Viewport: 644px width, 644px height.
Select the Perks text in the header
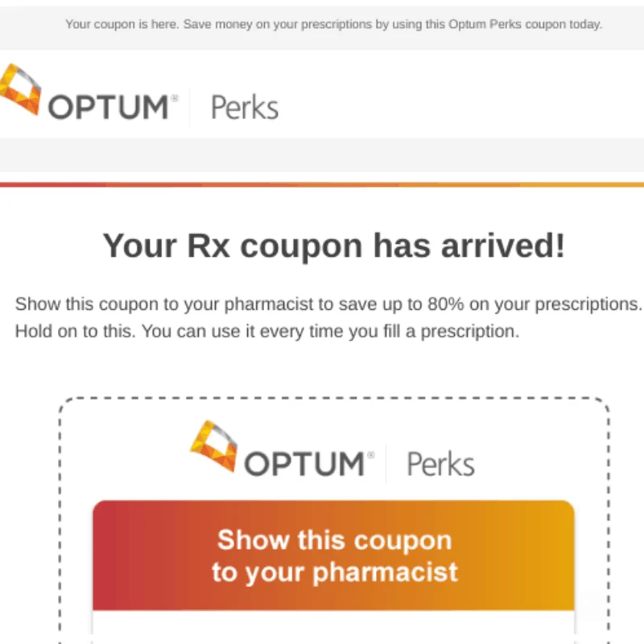pos(245,107)
